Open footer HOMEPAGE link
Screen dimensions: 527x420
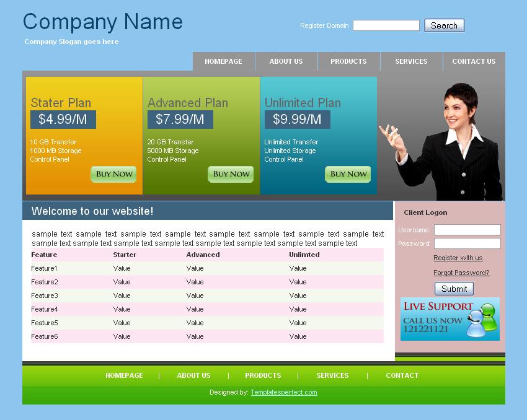pos(124,375)
